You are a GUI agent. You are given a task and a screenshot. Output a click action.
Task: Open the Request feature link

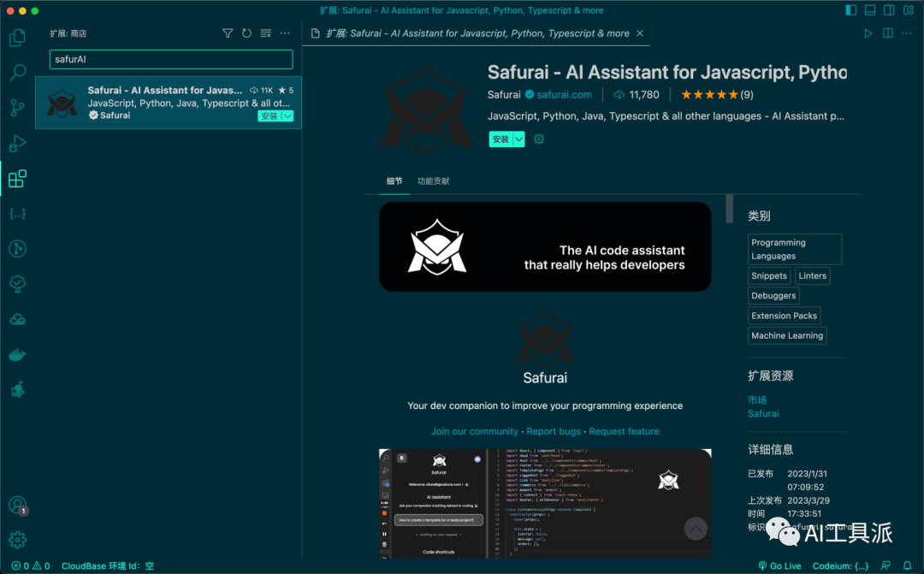point(624,431)
